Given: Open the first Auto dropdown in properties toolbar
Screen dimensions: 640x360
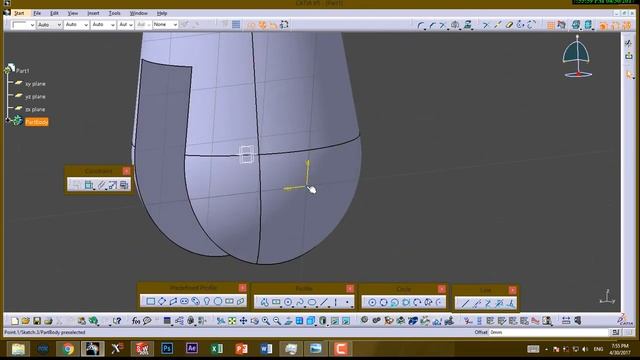Looking at the screenshot, I should click(49, 25).
